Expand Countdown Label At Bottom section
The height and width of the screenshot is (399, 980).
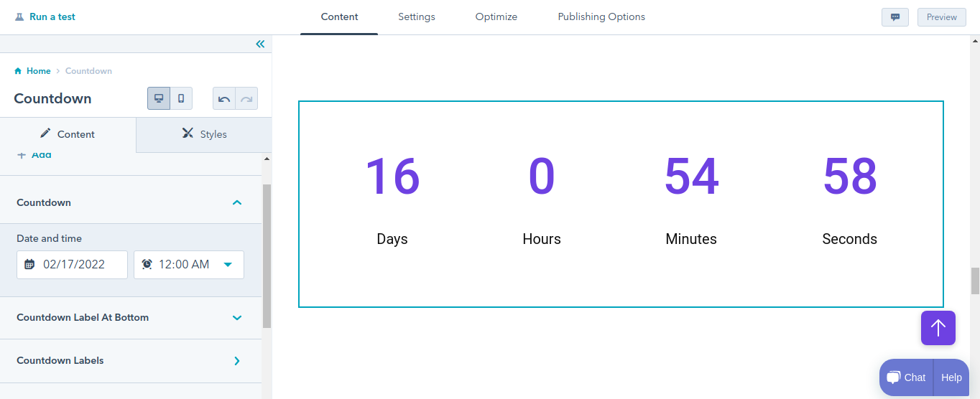tap(237, 318)
